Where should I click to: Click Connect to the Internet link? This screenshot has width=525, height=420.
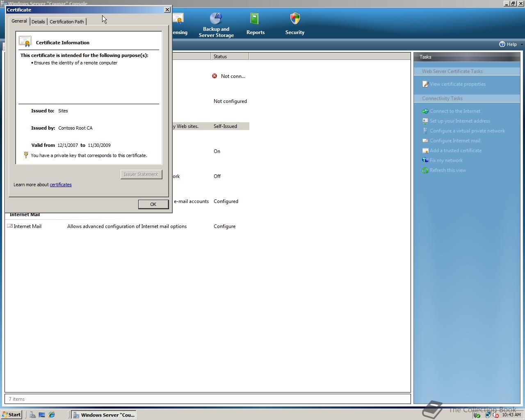[x=455, y=111]
